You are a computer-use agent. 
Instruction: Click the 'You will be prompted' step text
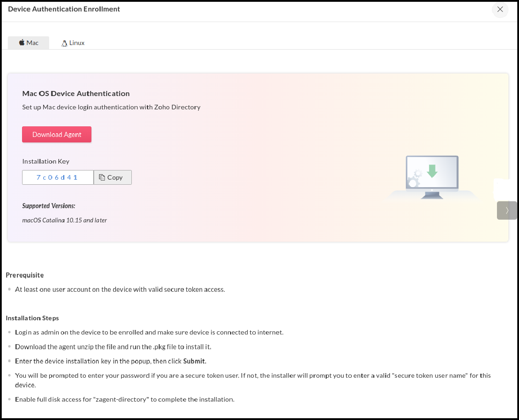click(x=253, y=380)
